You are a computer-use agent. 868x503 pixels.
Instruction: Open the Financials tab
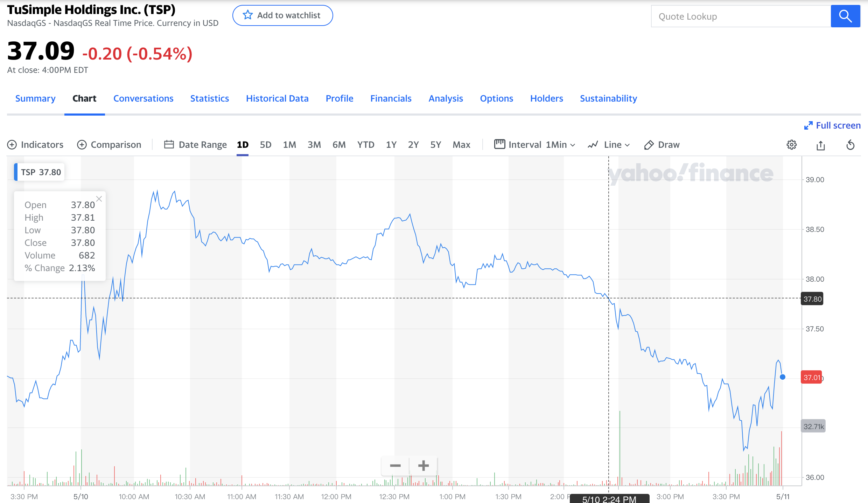click(391, 98)
